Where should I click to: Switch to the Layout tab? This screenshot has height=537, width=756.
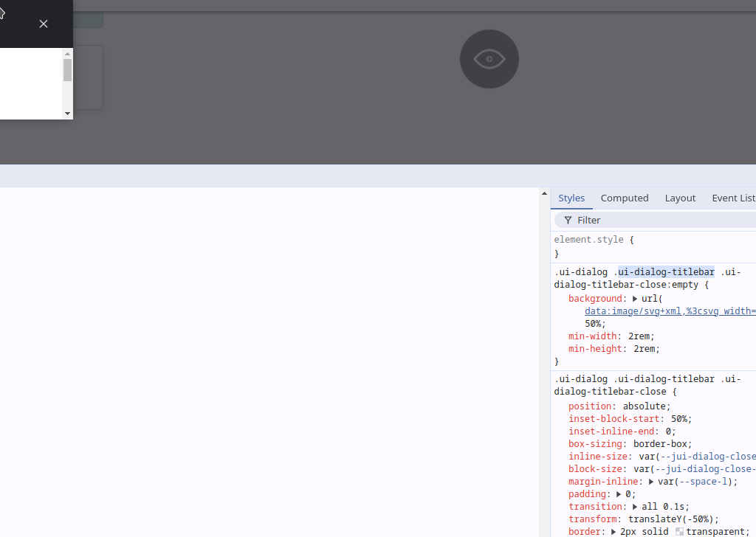tap(679, 198)
